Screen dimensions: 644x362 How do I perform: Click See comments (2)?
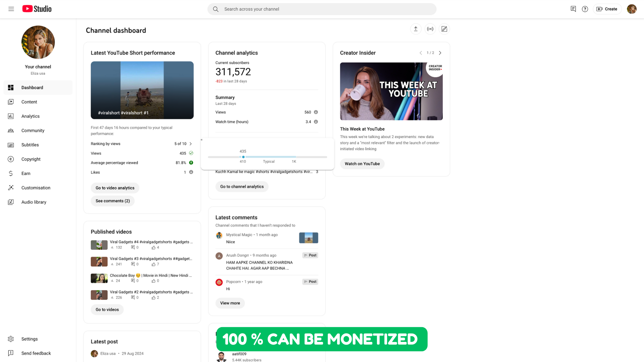click(113, 201)
